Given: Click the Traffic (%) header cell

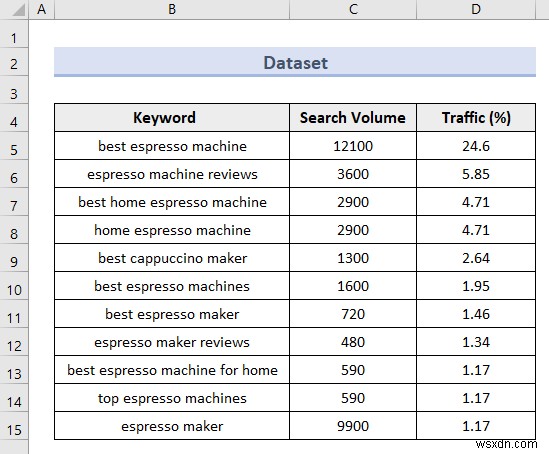Looking at the screenshot, I should pyautogui.click(x=476, y=118).
